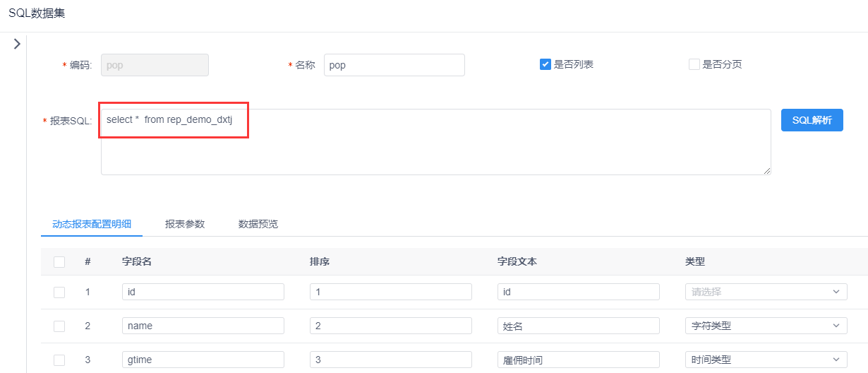Edit the 字段文本 field for id row
This screenshot has height=373, width=868.
click(x=579, y=292)
